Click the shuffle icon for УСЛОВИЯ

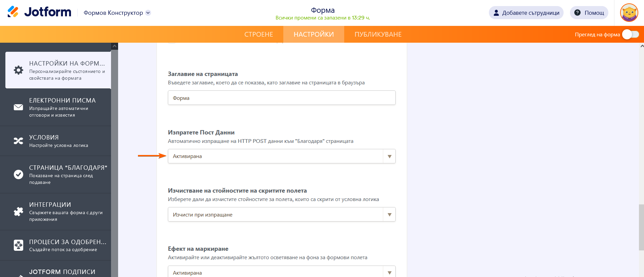pos(19,141)
